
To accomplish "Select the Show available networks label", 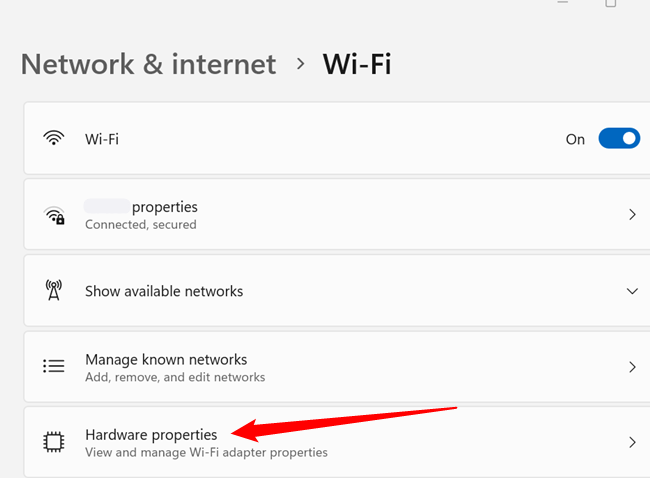I will coord(164,291).
